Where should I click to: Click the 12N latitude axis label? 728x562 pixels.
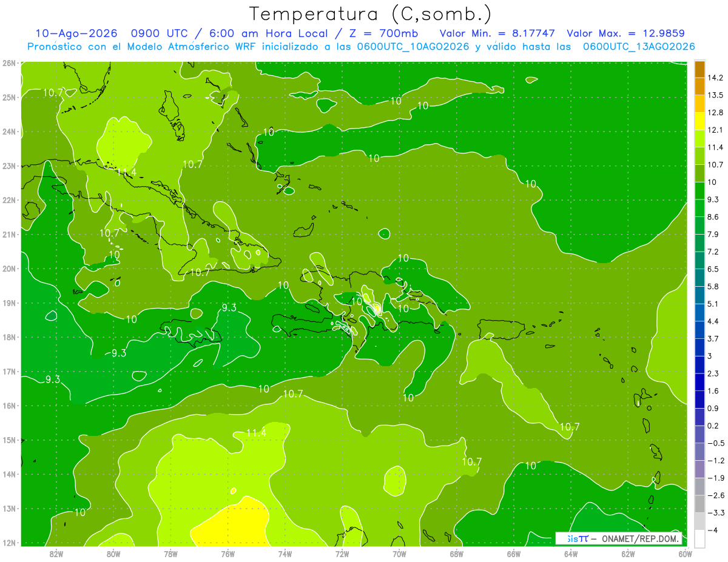coord(8,543)
